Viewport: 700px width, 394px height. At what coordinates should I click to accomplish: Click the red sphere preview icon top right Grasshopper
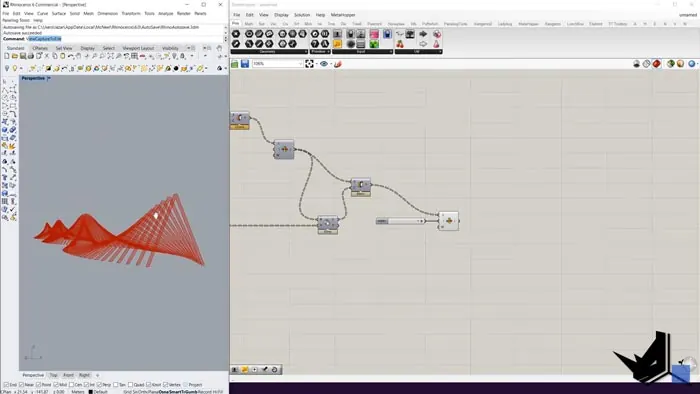click(x=656, y=64)
